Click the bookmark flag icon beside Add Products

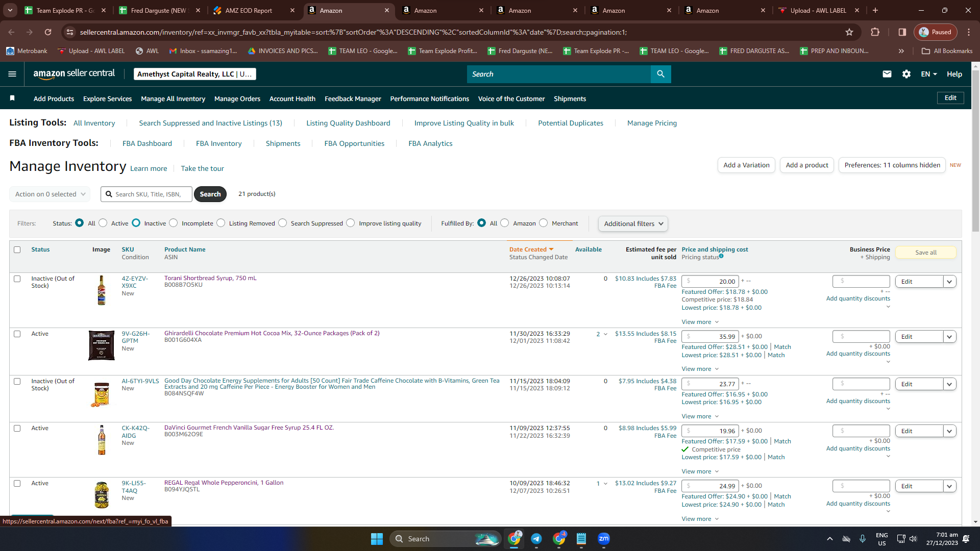tap(12, 98)
